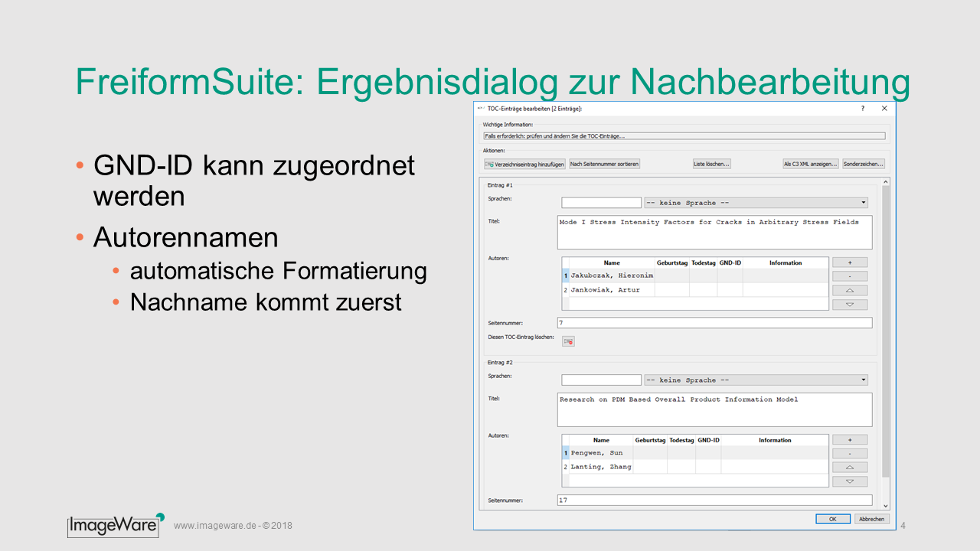Image resolution: width=980 pixels, height=551 pixels.
Task: Select row header 1 in Eintrag #1 authors
Action: point(566,275)
